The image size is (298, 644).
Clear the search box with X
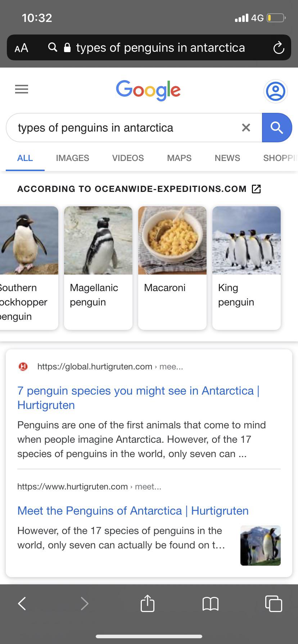[x=246, y=128]
